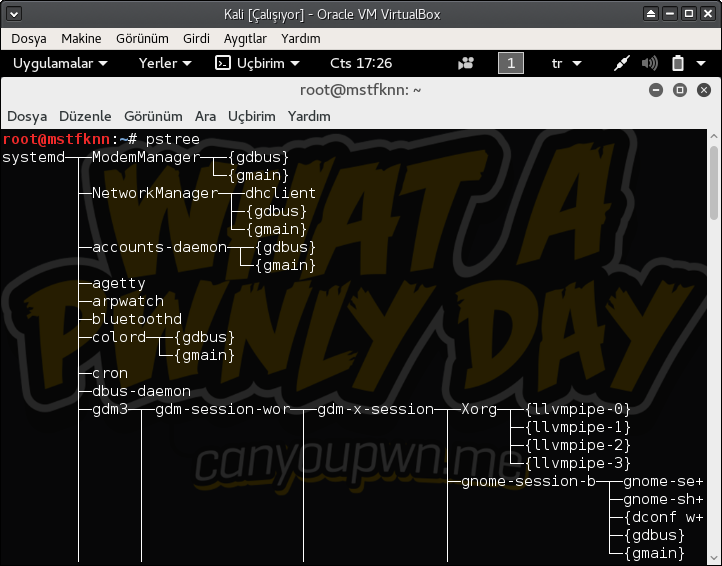Open the Makine menu in VirtualBox
This screenshot has height=566, width=722.
click(81, 38)
